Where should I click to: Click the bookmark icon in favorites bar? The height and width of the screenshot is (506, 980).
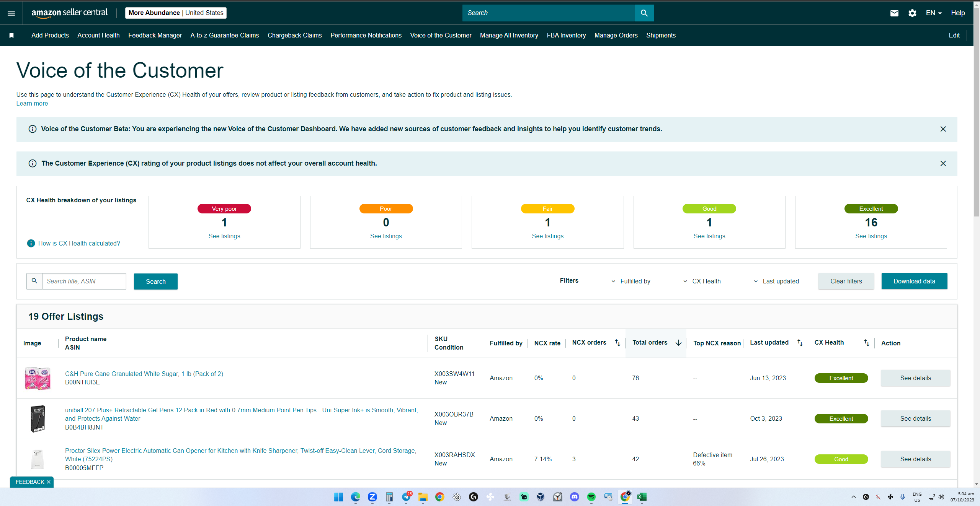click(x=11, y=35)
